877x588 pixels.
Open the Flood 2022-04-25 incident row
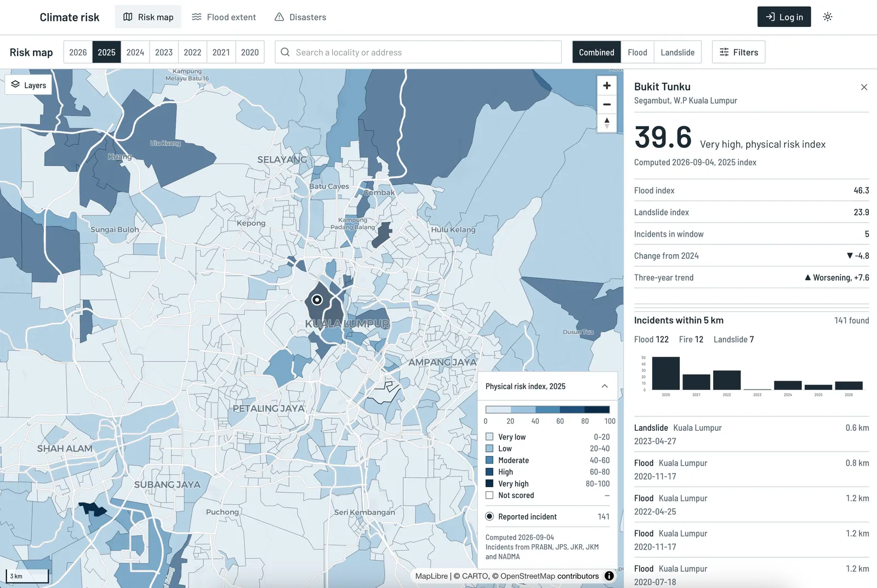pos(751,505)
